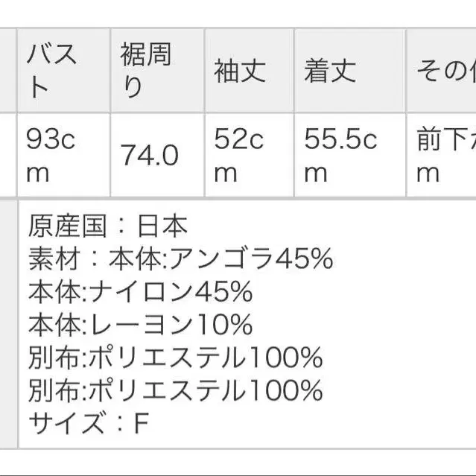Click the second ポリエステル100% line
The width and height of the screenshot is (476, 476).
coord(175,390)
